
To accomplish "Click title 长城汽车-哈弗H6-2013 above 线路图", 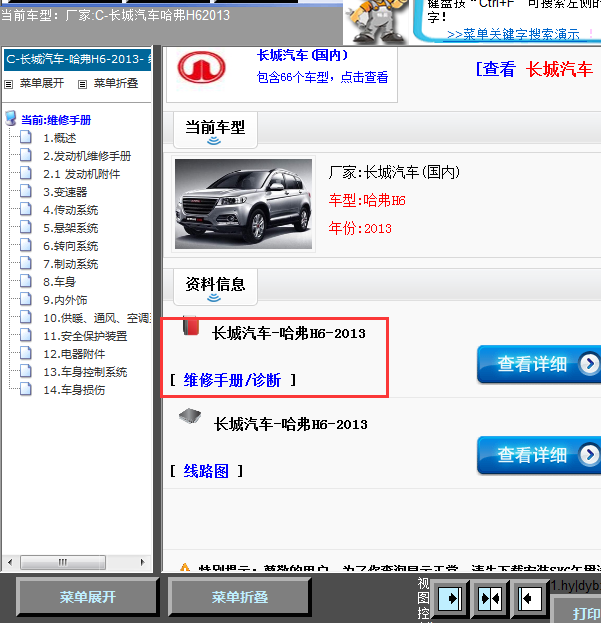I will point(290,424).
